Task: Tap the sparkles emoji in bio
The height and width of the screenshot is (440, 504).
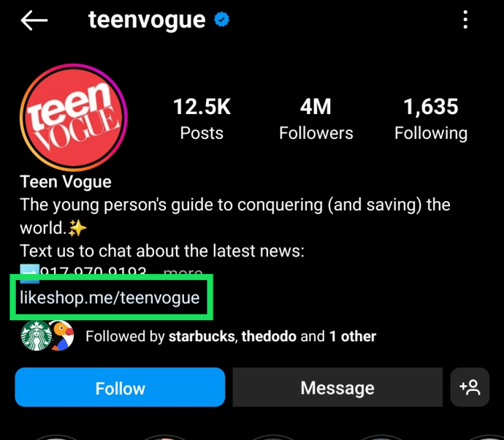Action: pyautogui.click(x=77, y=228)
